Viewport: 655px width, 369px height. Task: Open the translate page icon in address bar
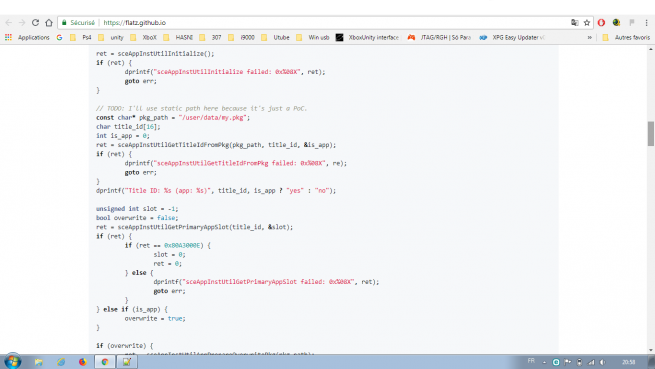click(575, 23)
